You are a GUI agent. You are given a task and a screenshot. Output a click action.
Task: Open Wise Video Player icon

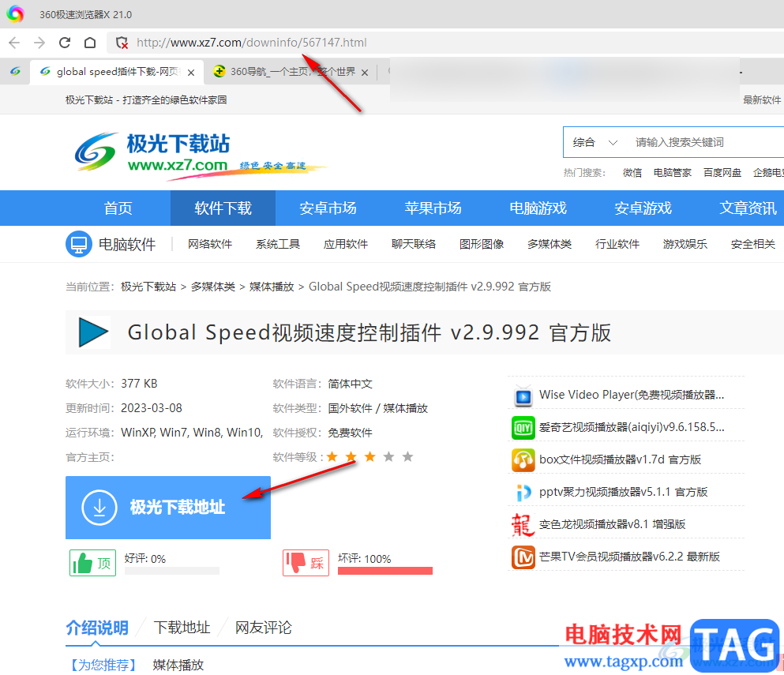pyautogui.click(x=523, y=396)
